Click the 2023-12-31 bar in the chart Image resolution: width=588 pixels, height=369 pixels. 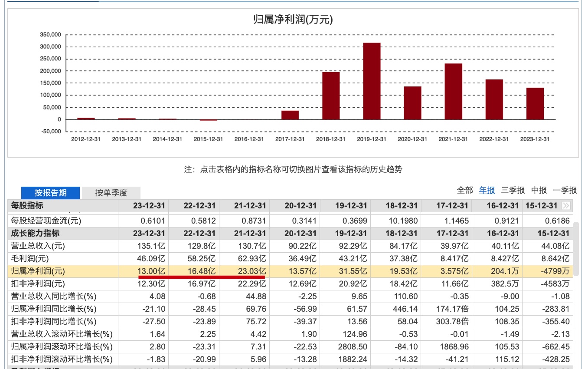coord(535,104)
